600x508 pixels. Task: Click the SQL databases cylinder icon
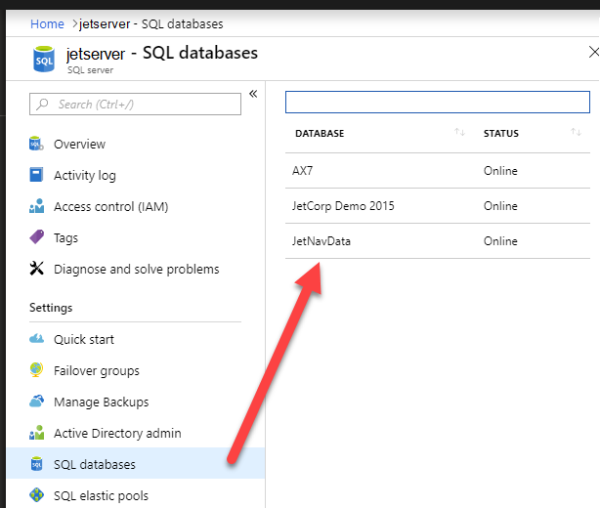point(36,464)
